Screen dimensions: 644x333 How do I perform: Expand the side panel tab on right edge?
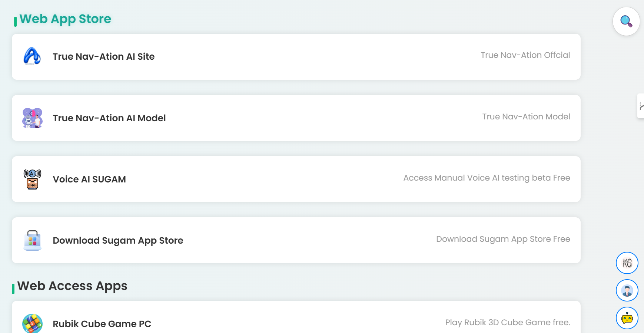click(641, 106)
